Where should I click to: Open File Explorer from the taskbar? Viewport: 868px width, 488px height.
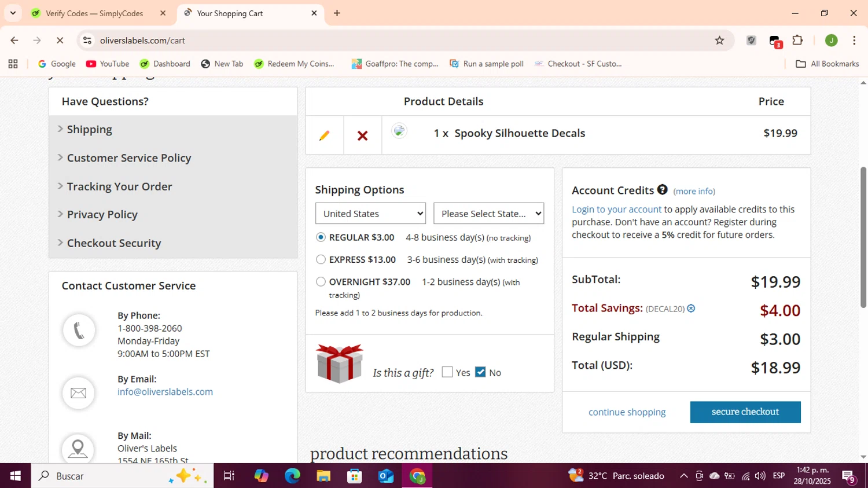pyautogui.click(x=323, y=476)
